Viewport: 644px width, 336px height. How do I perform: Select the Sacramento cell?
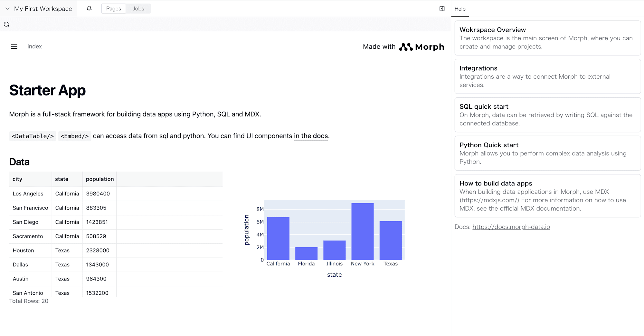(31, 236)
